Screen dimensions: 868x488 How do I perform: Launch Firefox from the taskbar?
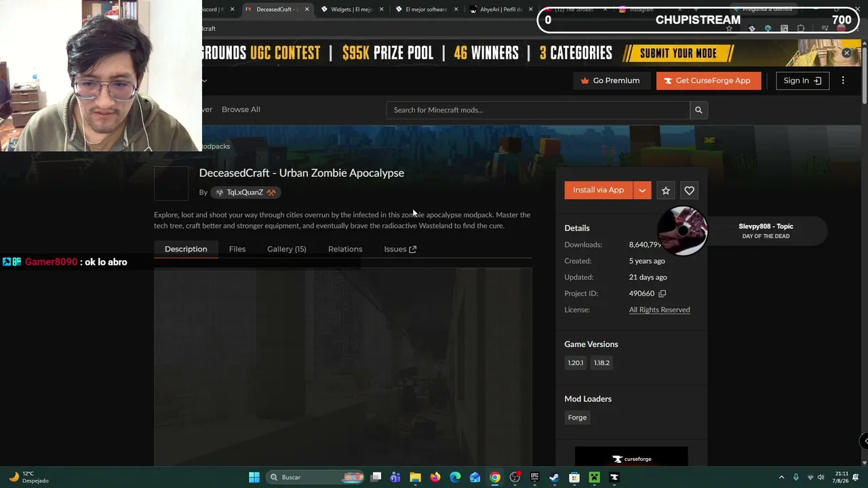pos(435,477)
